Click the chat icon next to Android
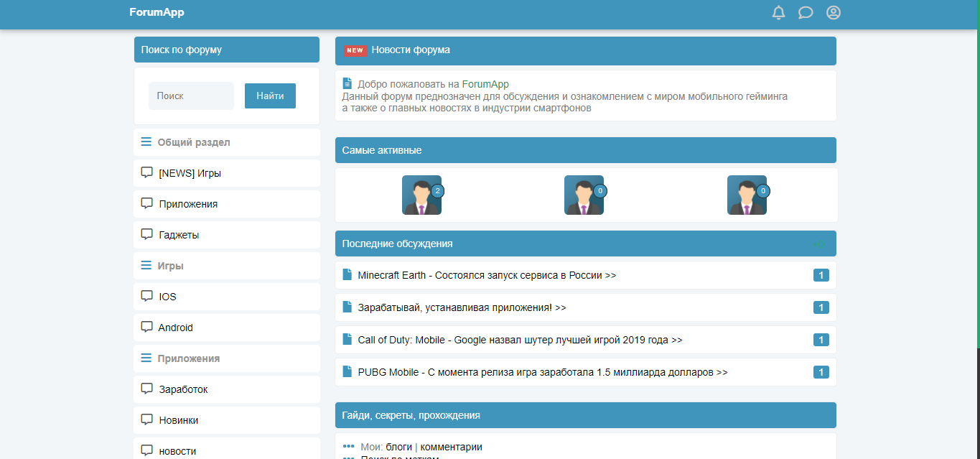This screenshot has width=980, height=459. 146,327
